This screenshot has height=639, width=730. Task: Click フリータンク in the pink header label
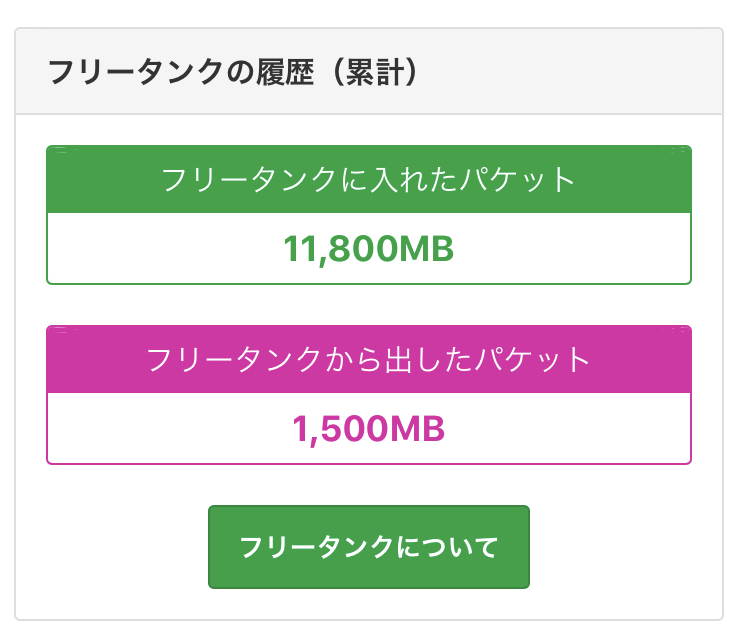[234, 359]
